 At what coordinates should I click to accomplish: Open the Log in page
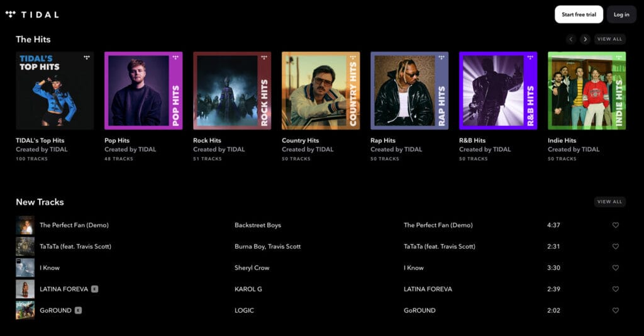(621, 14)
